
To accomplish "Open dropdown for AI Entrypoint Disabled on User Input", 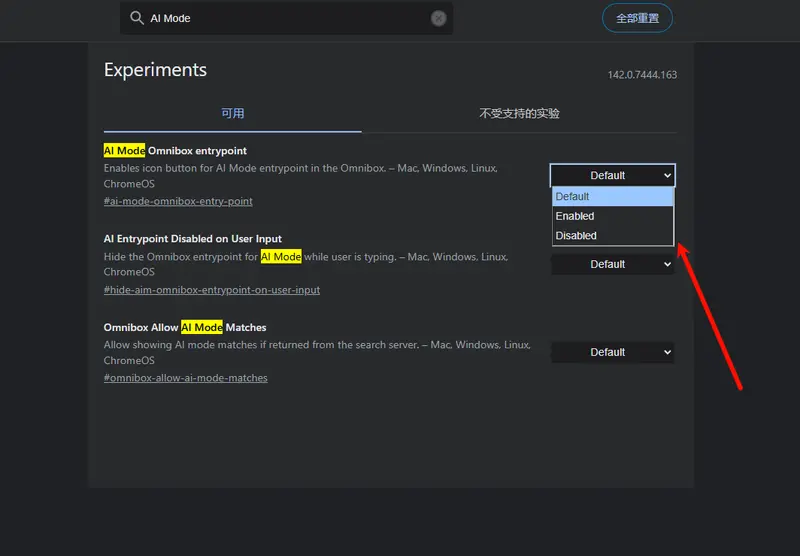I will click(612, 264).
